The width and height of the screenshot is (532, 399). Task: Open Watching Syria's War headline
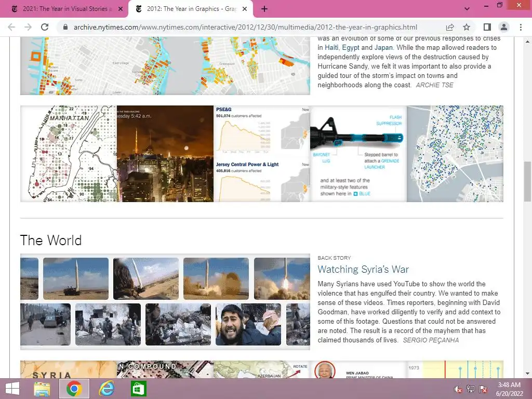363,270
